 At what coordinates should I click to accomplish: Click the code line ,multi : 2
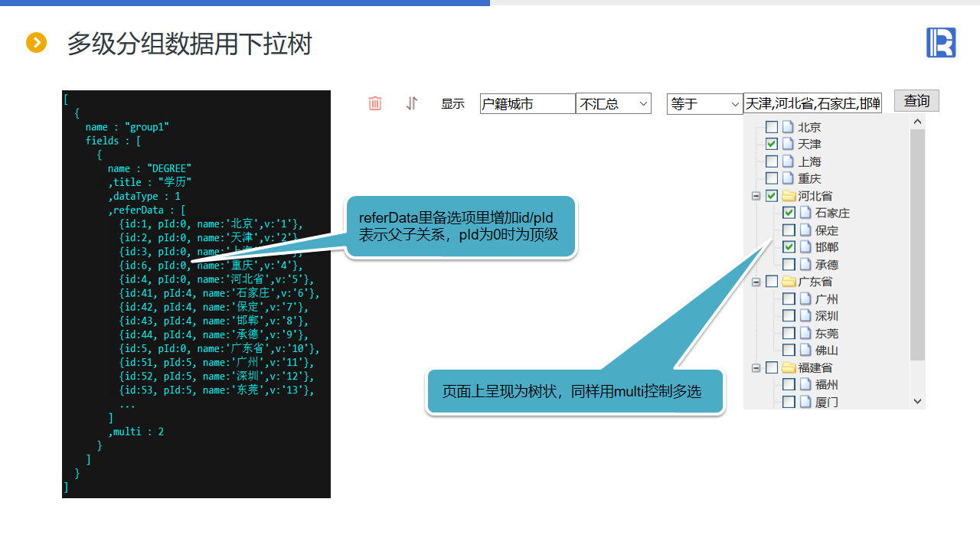coord(136,432)
